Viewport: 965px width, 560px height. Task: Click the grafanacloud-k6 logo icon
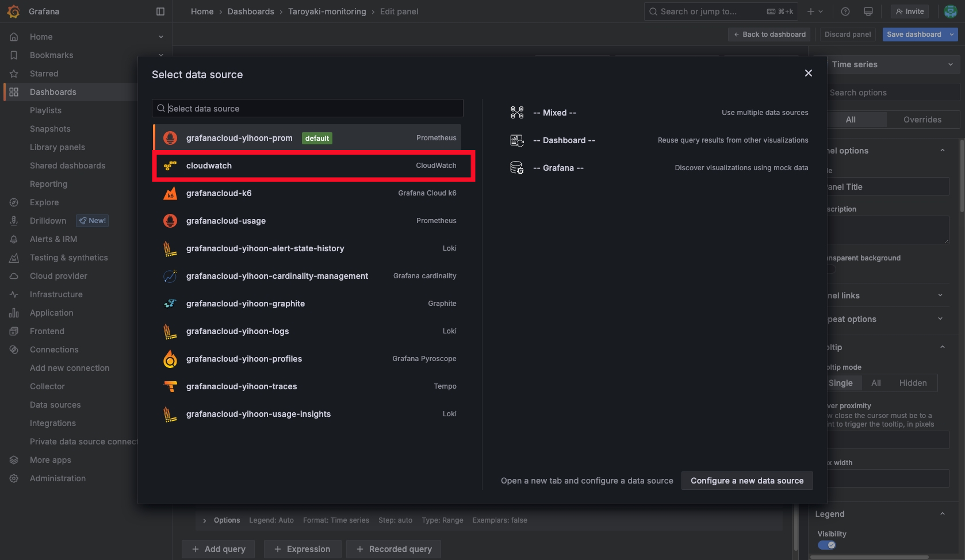pyautogui.click(x=170, y=193)
